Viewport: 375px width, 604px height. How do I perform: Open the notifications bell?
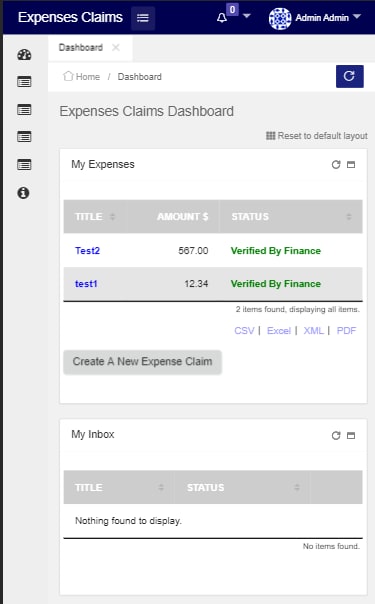coord(222,18)
